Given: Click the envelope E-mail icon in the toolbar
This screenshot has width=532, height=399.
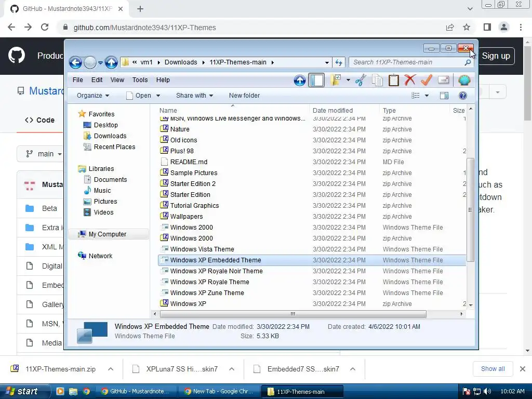Looking at the screenshot, I should 444,81.
